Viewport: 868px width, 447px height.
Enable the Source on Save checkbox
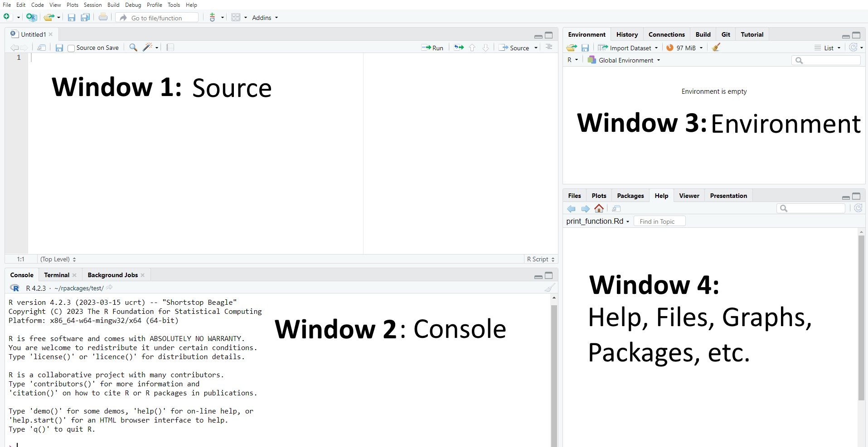pos(71,48)
